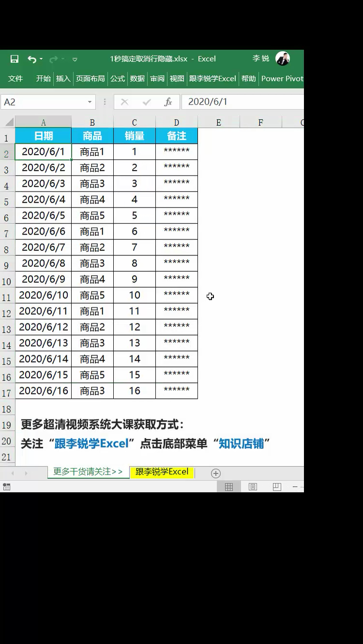Switch to the 审阅 ribbon tab
This screenshot has height=644, width=363.
[157, 78]
